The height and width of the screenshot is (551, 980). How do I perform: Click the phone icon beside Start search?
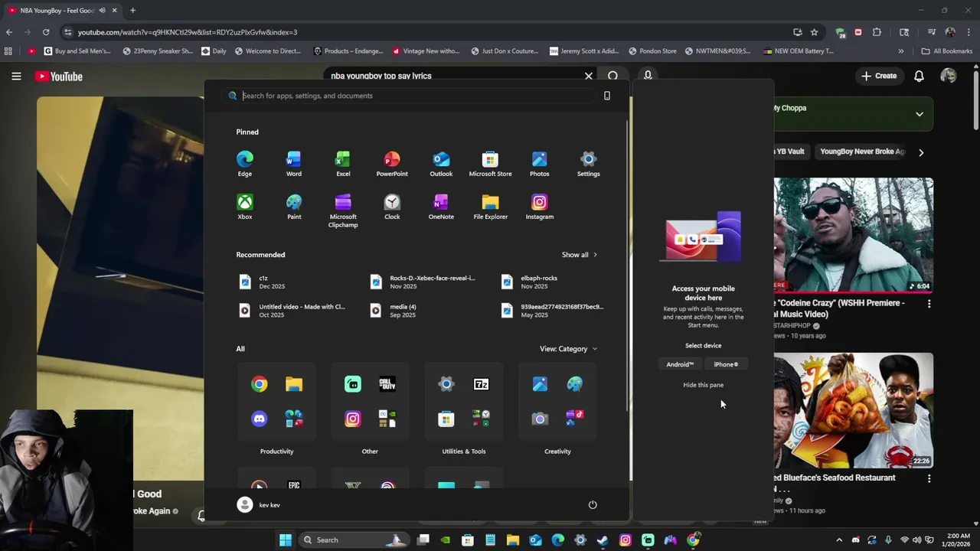(x=607, y=96)
